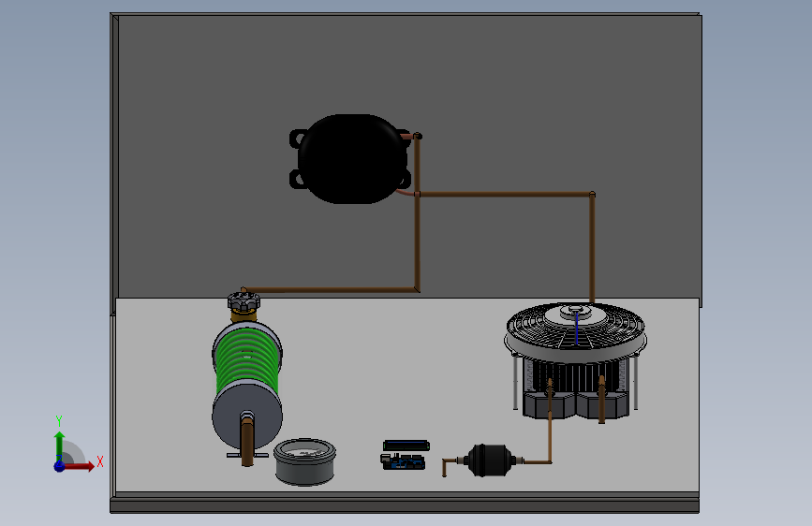The height and width of the screenshot is (526, 812).
Task: Select the black compressor body
Action: tap(352, 159)
